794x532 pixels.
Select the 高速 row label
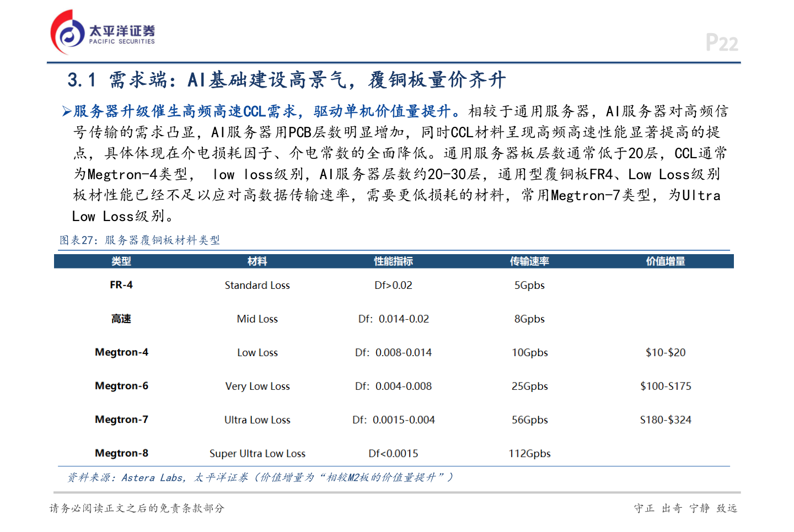pyautogui.click(x=121, y=319)
